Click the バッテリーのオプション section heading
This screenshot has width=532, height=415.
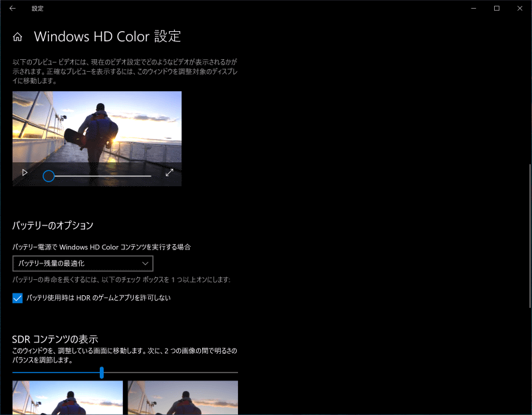(52, 225)
